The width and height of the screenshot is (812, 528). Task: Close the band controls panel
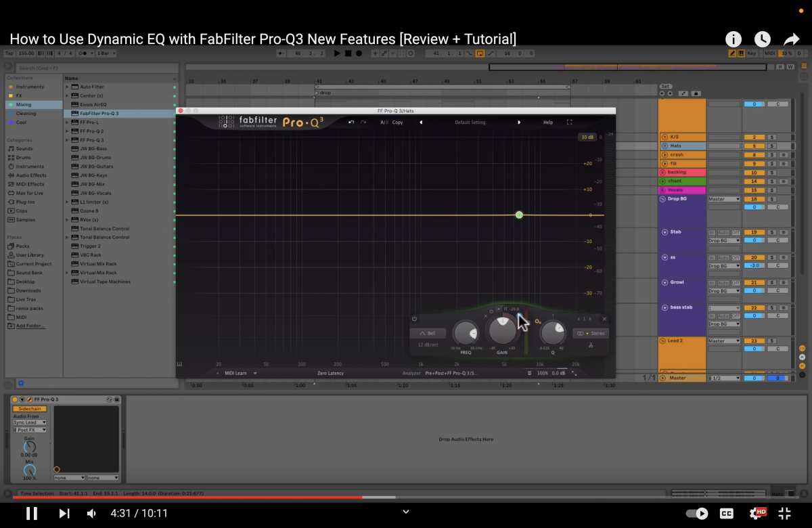point(604,319)
